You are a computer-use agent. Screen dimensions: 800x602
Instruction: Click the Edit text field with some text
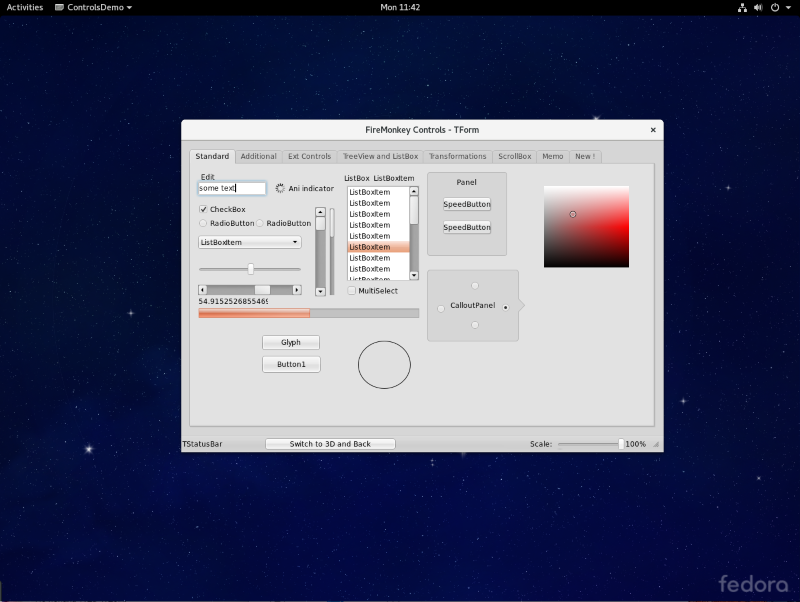click(x=232, y=188)
